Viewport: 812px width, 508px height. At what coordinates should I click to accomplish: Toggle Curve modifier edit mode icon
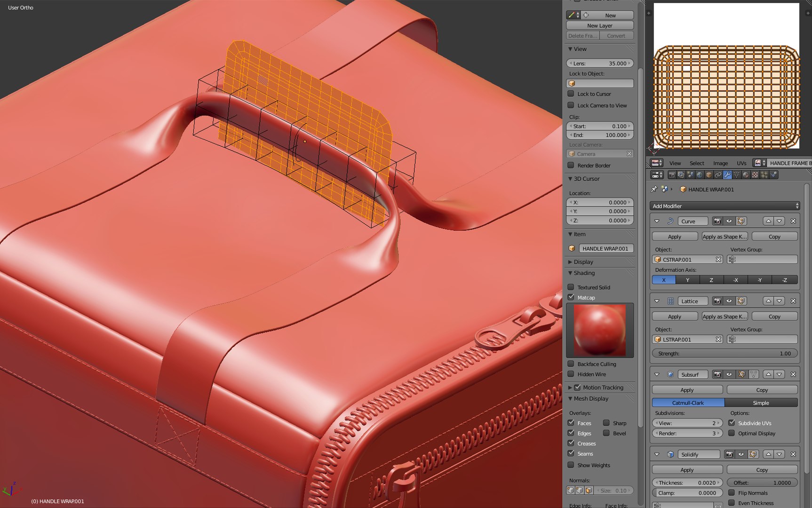741,221
